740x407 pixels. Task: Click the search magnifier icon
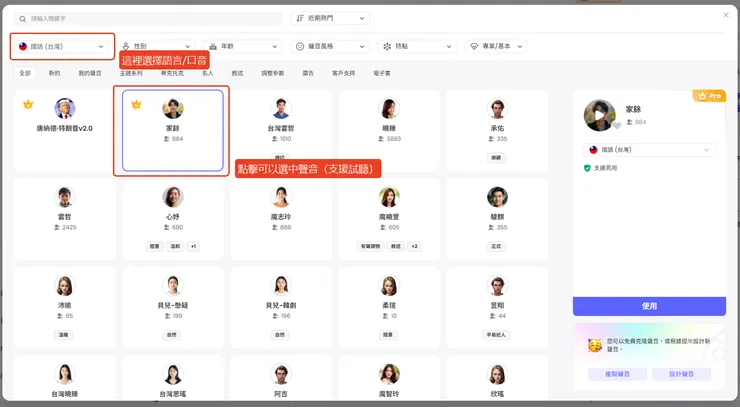[23, 19]
